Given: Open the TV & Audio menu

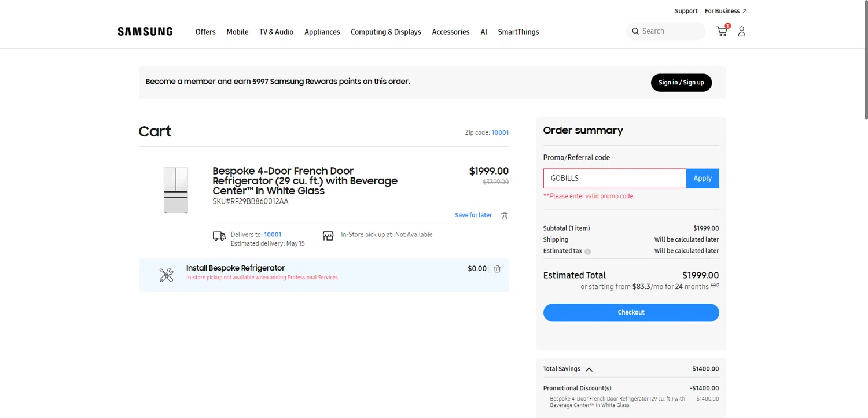Looking at the screenshot, I should click(277, 32).
